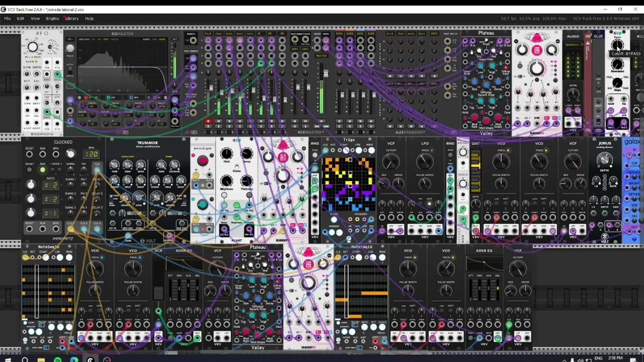Click the OUT jack on the VCA

pos(158,337)
